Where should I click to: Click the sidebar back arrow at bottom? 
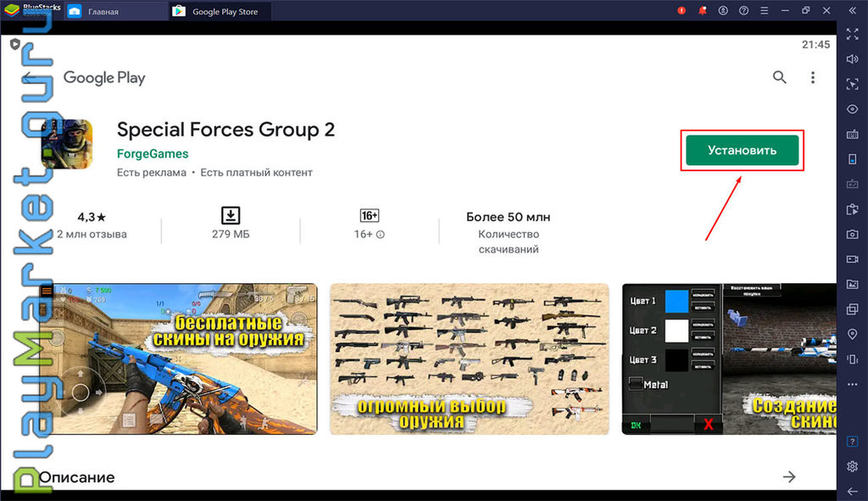[x=853, y=491]
